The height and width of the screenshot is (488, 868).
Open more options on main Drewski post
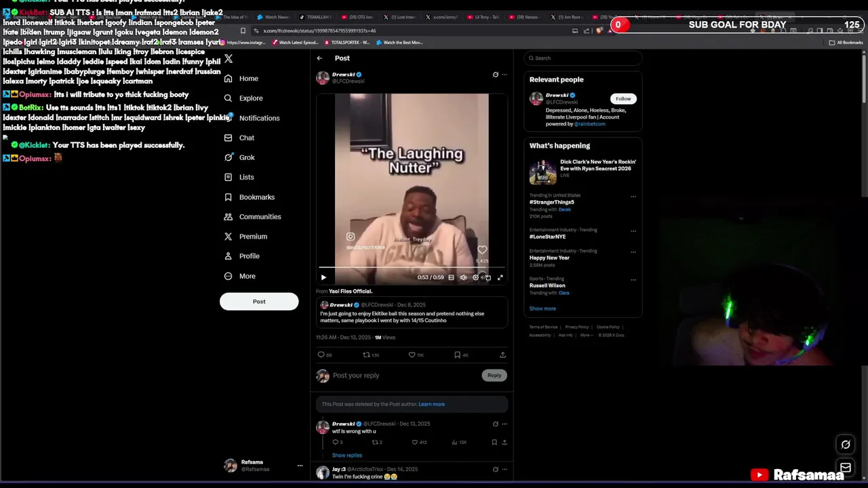coord(504,75)
